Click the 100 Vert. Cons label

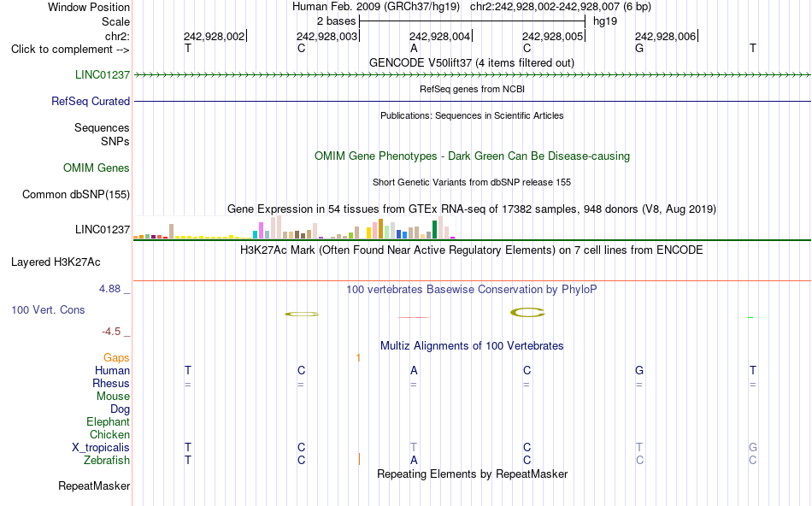tap(48, 309)
